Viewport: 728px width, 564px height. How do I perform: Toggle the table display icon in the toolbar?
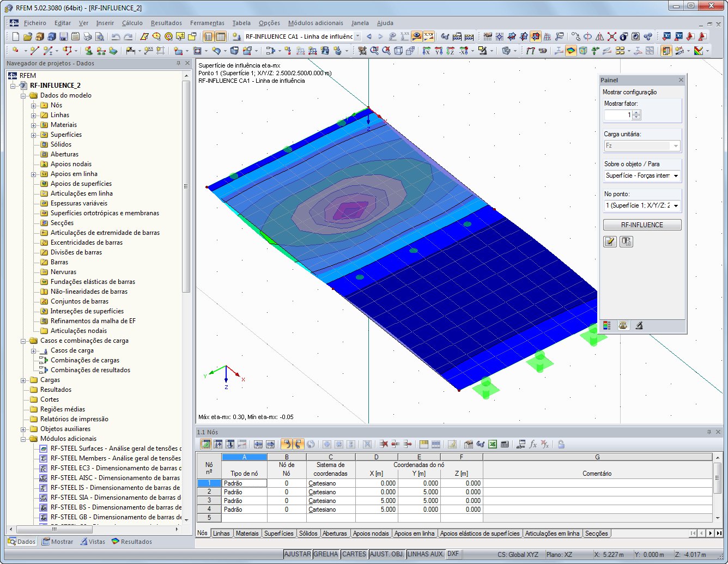(221, 37)
